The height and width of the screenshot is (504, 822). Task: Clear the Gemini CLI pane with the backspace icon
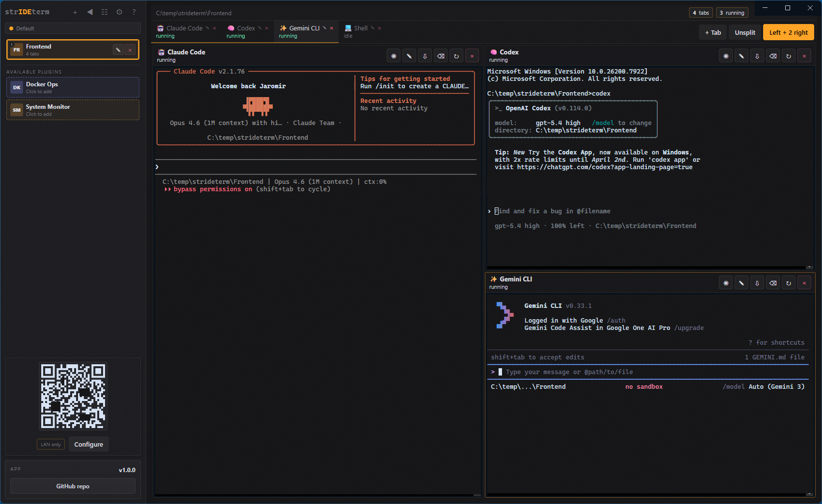coord(773,283)
